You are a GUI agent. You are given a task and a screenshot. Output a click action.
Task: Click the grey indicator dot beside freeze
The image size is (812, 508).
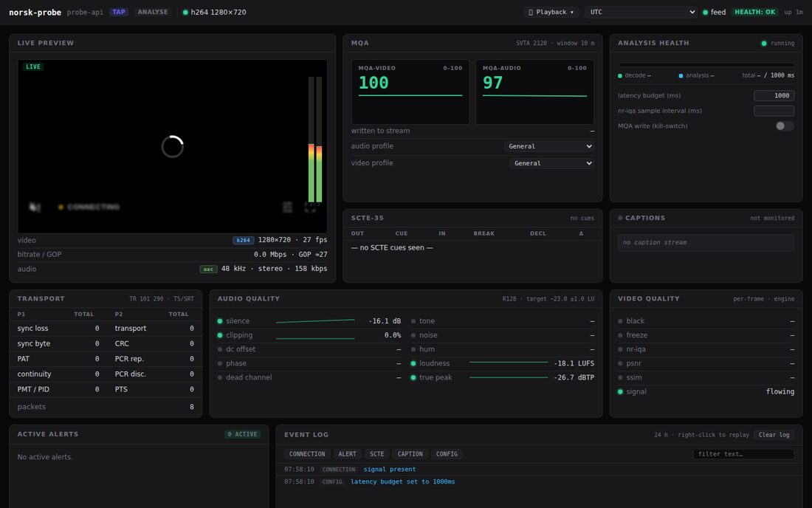click(x=620, y=335)
